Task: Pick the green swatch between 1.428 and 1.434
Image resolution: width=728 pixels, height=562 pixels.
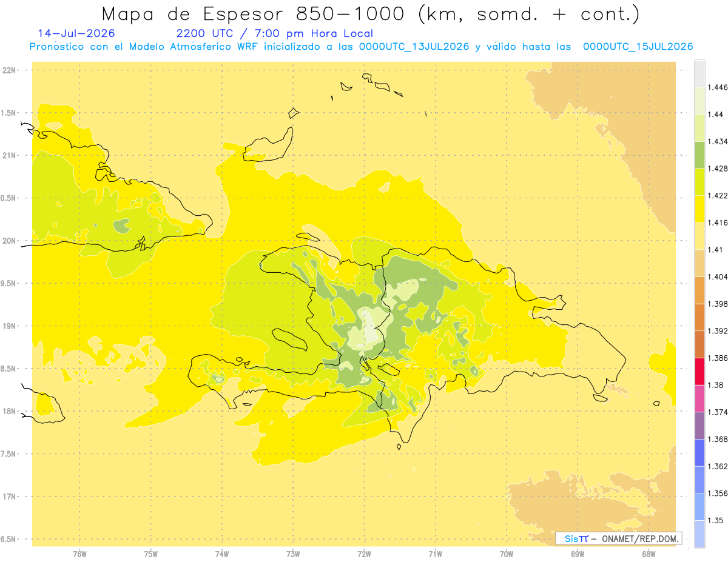Action: click(699, 155)
